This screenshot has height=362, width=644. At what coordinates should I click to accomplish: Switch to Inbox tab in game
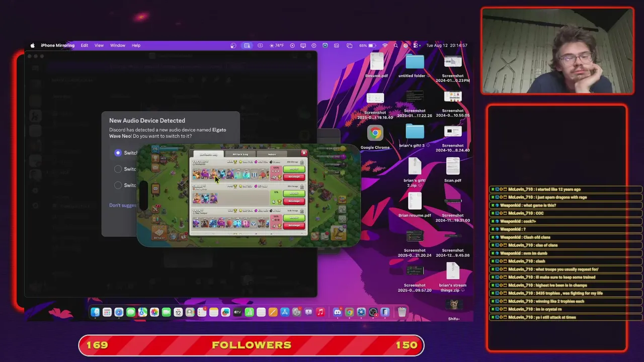click(272, 154)
